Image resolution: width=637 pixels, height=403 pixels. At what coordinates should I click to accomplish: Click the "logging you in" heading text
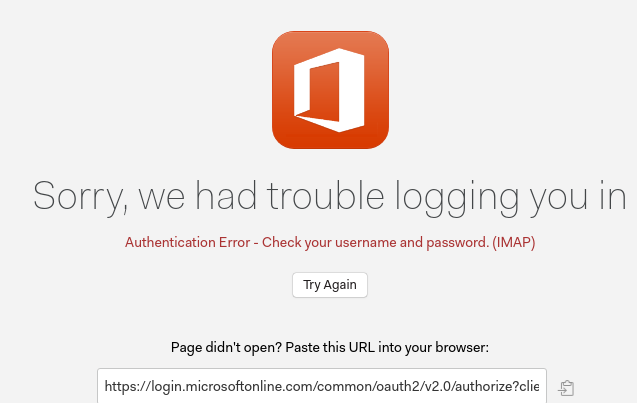pyautogui.click(x=518, y=196)
